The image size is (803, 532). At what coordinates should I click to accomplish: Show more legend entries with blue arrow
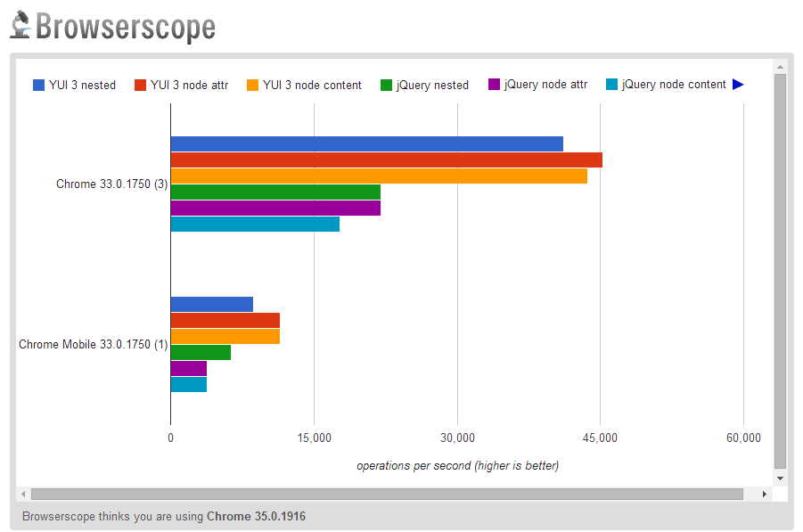coord(738,85)
